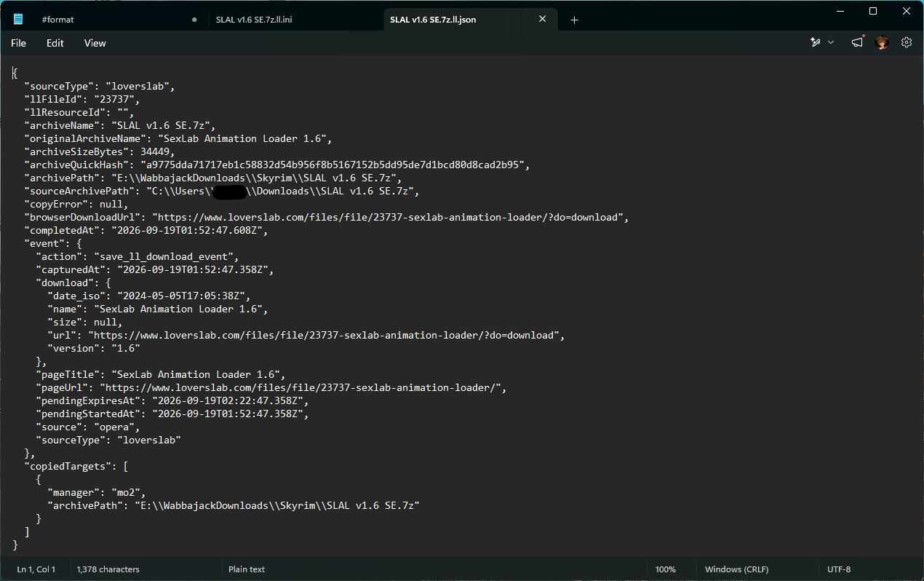Close the SLAL v1.6 SE.7z.ll.json tab
Screen dimensions: 924x581
pyautogui.click(x=542, y=20)
